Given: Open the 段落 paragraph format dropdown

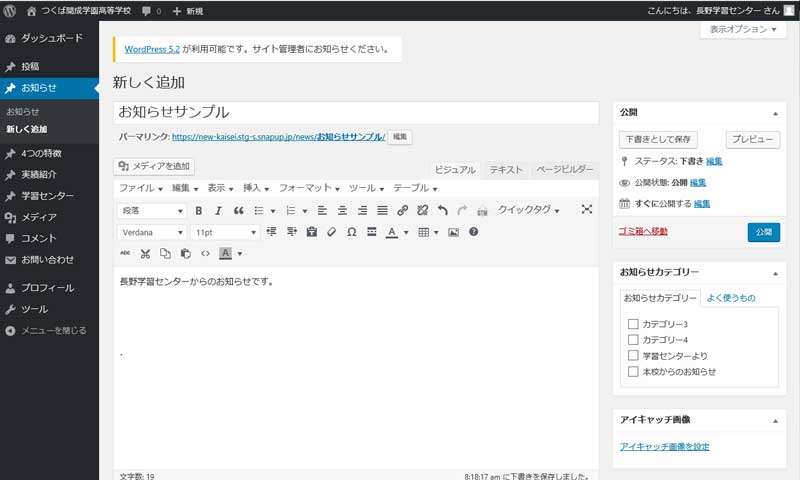Looking at the screenshot, I should (x=152, y=211).
